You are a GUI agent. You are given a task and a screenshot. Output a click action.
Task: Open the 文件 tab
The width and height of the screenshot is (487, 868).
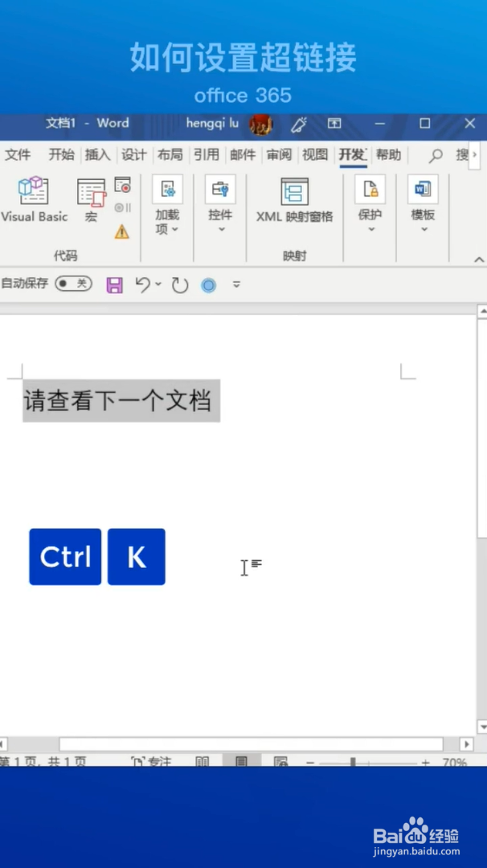tap(18, 154)
